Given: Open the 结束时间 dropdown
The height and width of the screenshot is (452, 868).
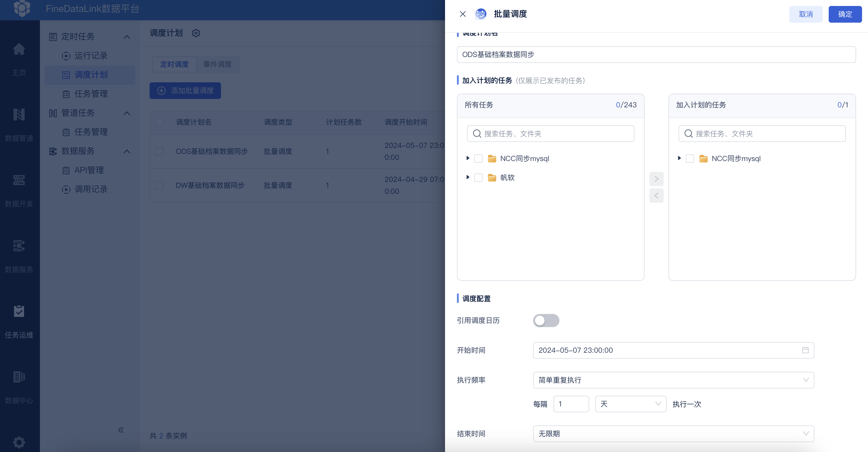Looking at the screenshot, I should click(x=673, y=434).
